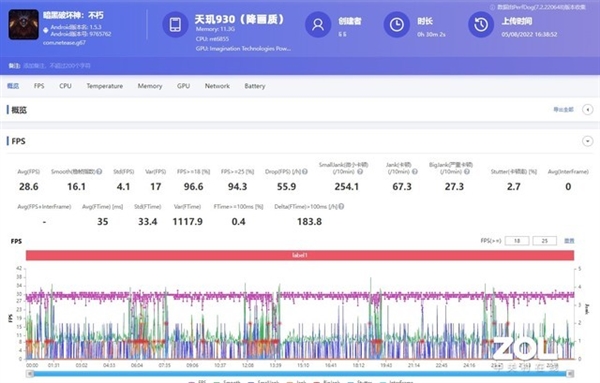
Task: Click help icon beside SmallJank metric
Action: tap(360, 172)
